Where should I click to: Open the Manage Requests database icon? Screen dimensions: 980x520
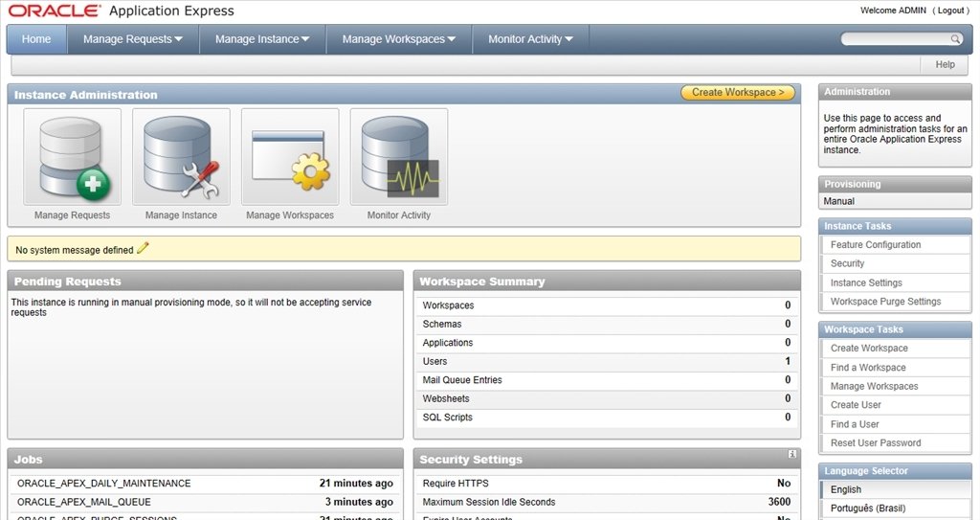(73, 156)
